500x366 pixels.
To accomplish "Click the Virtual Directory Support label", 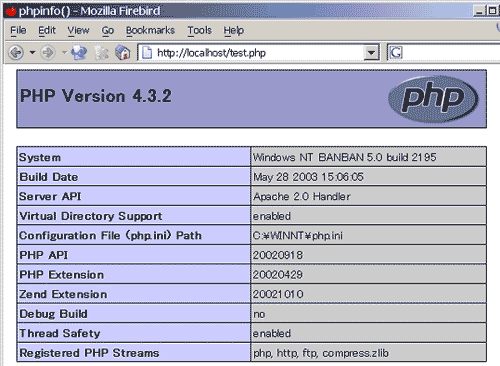I will (91, 216).
